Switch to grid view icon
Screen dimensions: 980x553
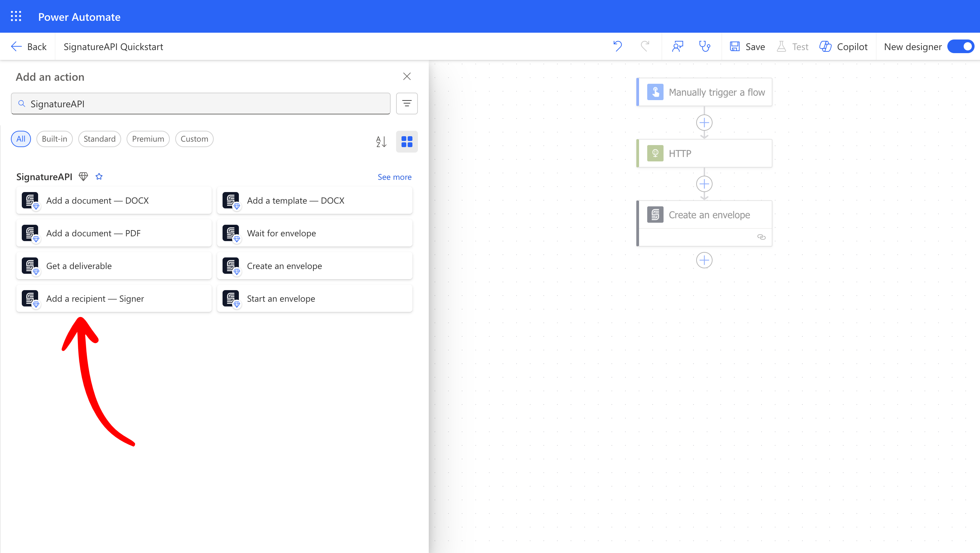(406, 142)
